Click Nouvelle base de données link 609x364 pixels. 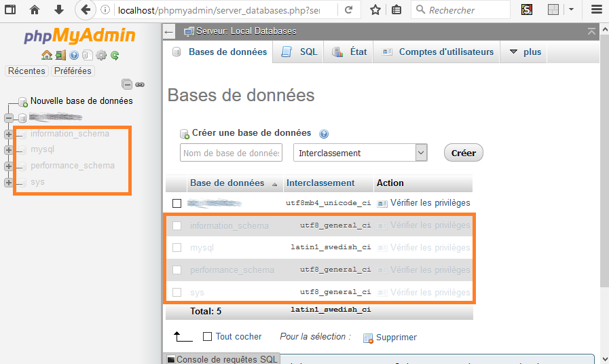click(81, 101)
